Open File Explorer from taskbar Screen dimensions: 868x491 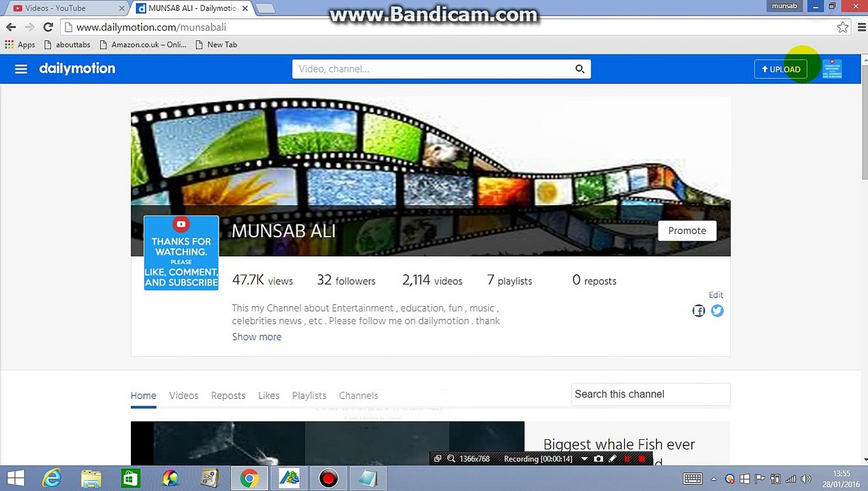(91, 479)
